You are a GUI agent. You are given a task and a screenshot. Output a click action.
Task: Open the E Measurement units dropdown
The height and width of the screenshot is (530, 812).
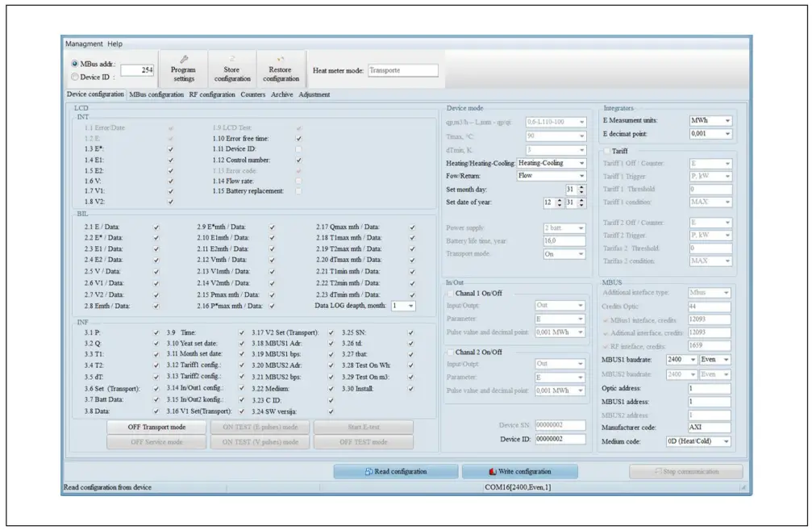coord(710,120)
